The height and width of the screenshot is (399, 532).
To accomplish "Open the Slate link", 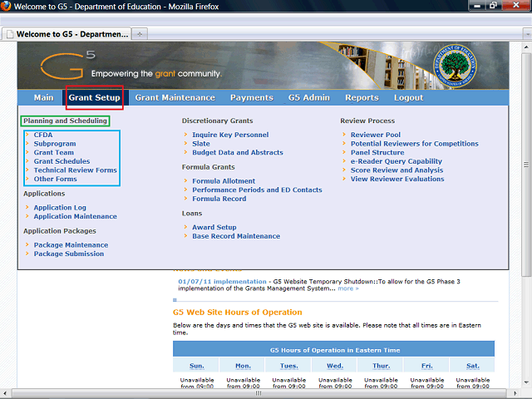I will coord(201,144).
